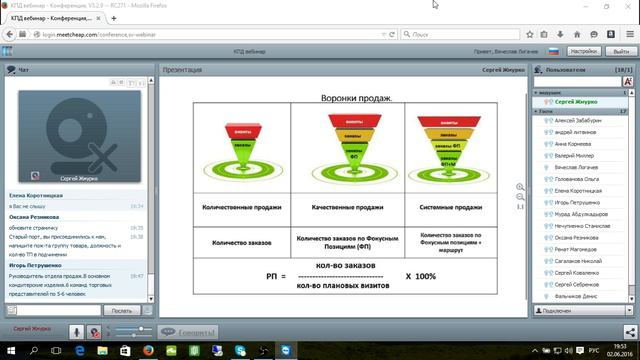Open Skype from taskbar
The height and width of the screenshot is (360, 640).
pyautogui.click(x=240, y=351)
